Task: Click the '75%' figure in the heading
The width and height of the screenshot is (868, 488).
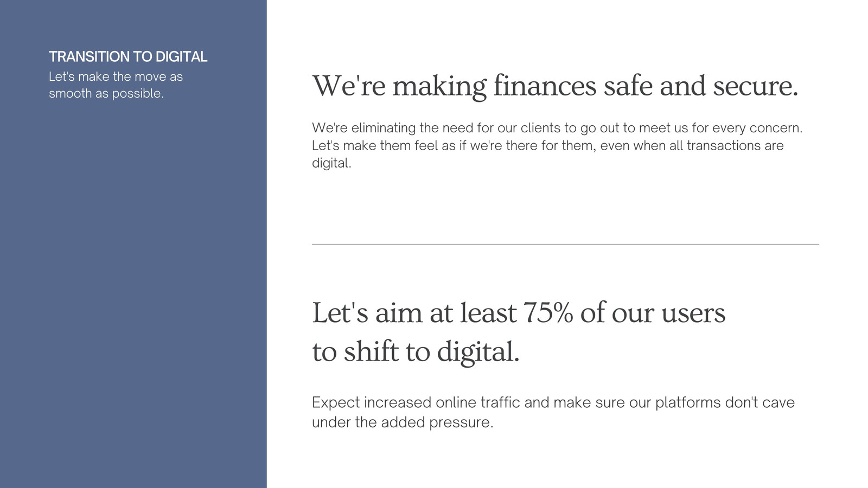Action: [547, 313]
